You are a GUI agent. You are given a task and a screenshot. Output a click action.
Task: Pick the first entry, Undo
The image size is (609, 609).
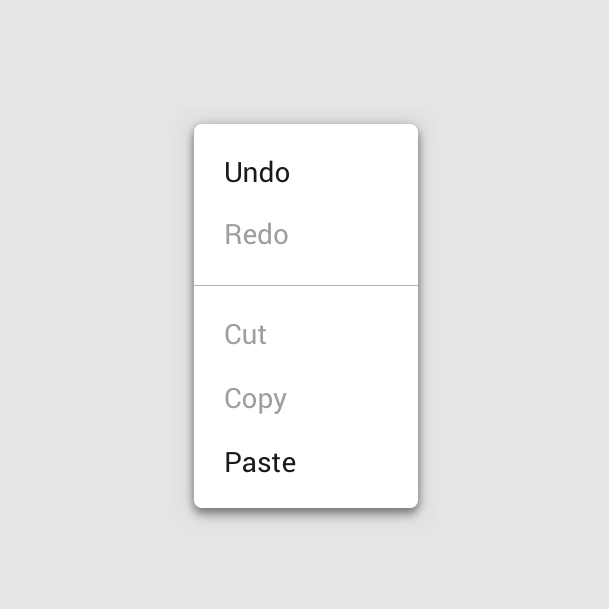pyautogui.click(x=257, y=173)
